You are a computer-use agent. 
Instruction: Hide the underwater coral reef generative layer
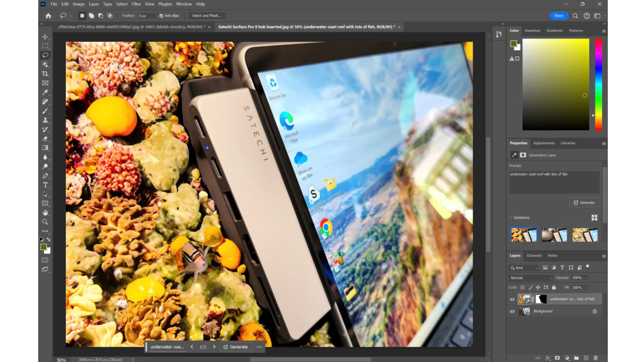pos(512,299)
